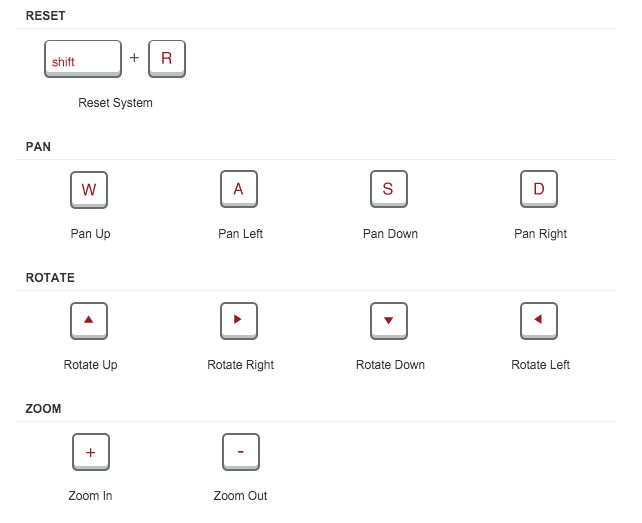Click the down arrow Rotate Down key
Viewport: 642px width, 523px height.
[389, 321]
